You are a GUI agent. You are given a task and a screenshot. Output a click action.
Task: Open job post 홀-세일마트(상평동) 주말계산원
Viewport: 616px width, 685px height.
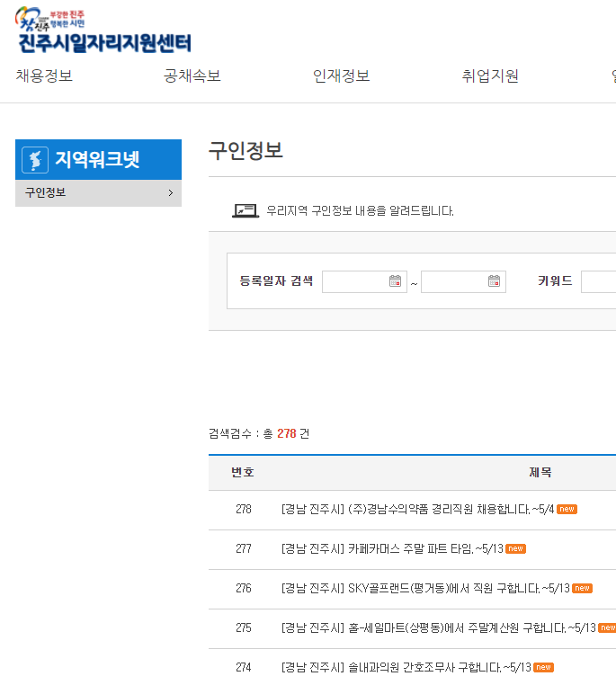(x=439, y=628)
